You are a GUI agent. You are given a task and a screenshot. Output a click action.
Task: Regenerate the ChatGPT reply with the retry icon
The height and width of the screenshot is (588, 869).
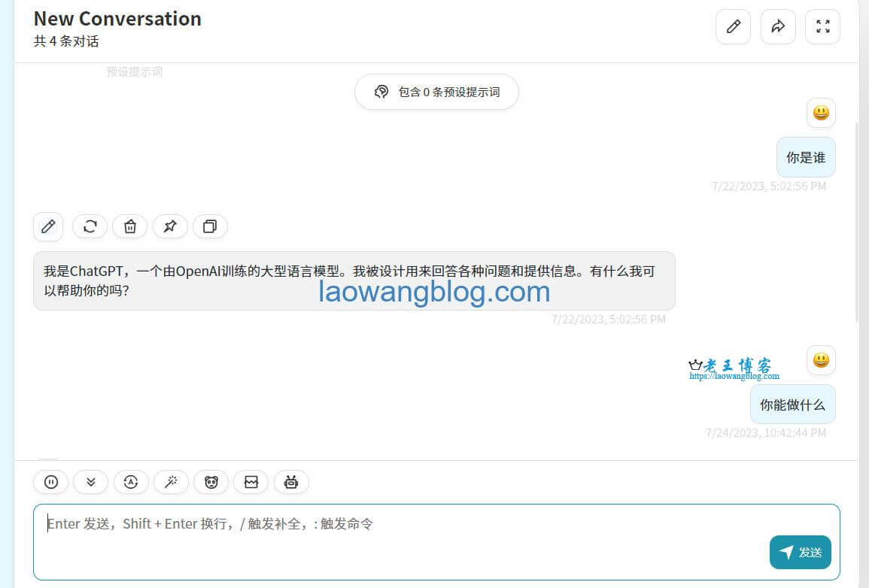(x=90, y=226)
